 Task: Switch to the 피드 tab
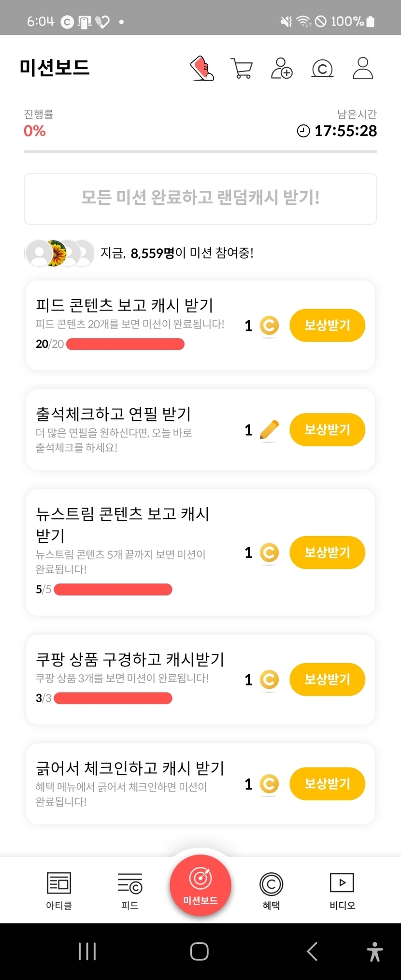tap(130, 890)
